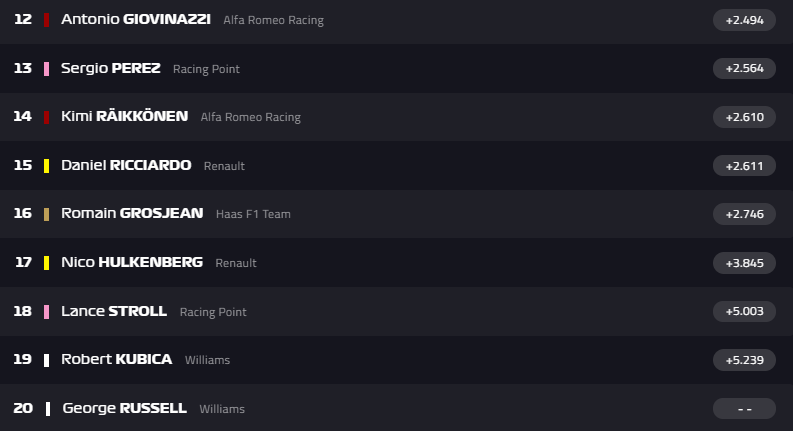Click Lance Stroll's name
793x431 pixels.
pyautogui.click(x=114, y=311)
